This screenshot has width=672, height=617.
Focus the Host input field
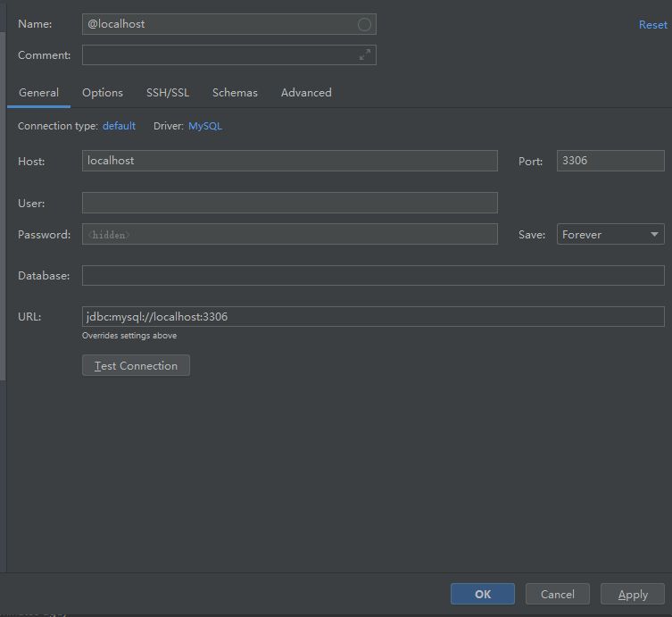coord(289,161)
